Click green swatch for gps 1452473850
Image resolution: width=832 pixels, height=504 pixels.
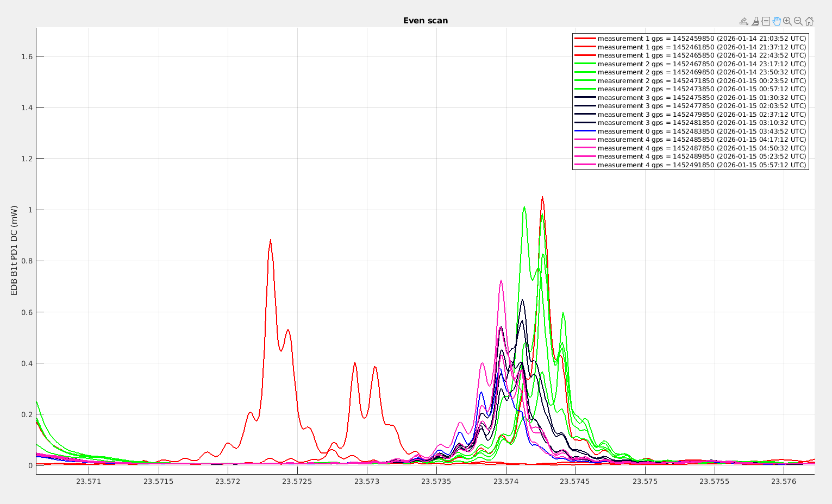(x=585, y=89)
